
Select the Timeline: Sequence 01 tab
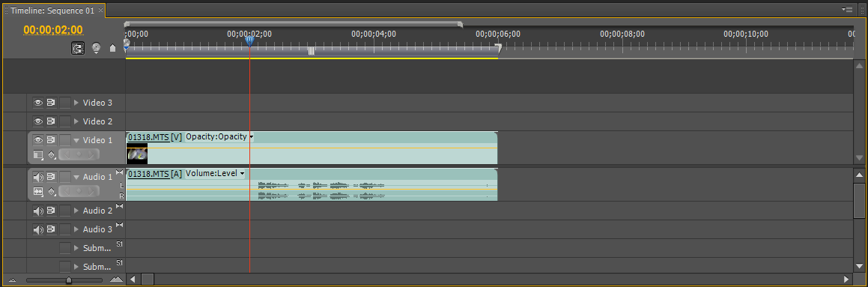click(52, 10)
